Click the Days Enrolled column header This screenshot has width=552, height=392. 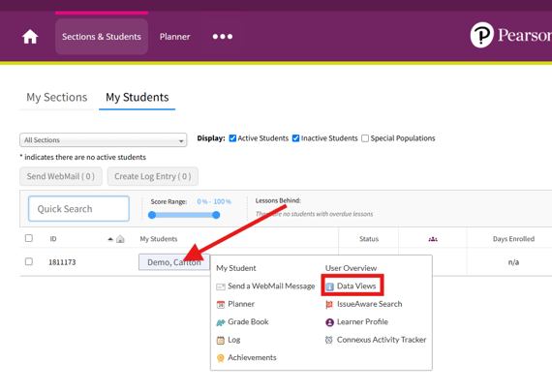(x=513, y=239)
